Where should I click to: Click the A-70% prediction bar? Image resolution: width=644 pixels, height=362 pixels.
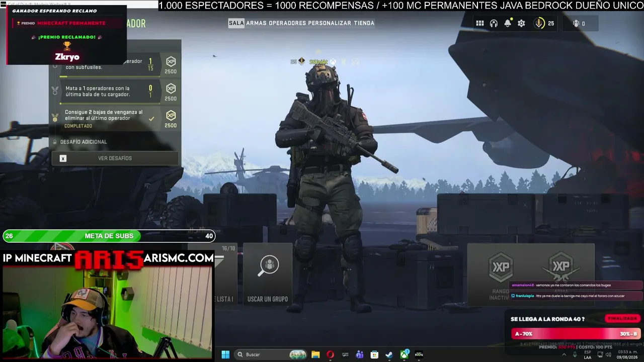(576, 334)
